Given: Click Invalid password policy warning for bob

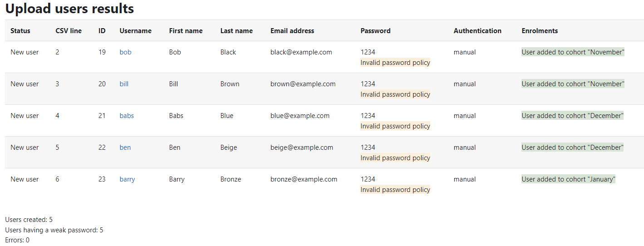Looking at the screenshot, I should tap(395, 63).
